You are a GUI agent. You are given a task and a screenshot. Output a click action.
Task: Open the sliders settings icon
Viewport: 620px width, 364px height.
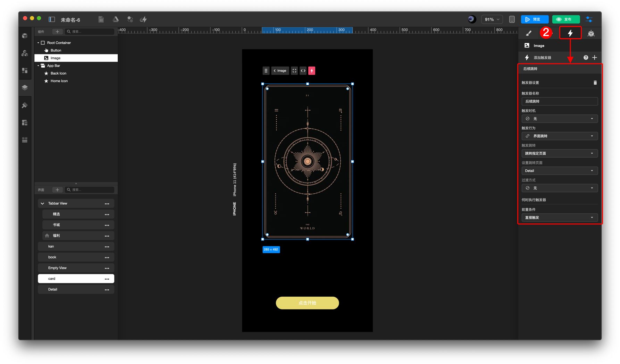click(589, 19)
